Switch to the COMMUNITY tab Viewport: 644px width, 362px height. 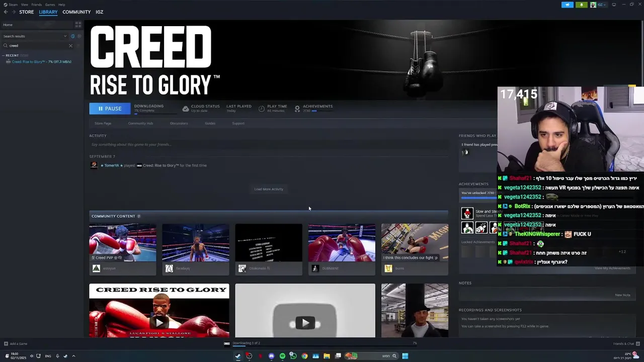tap(76, 12)
